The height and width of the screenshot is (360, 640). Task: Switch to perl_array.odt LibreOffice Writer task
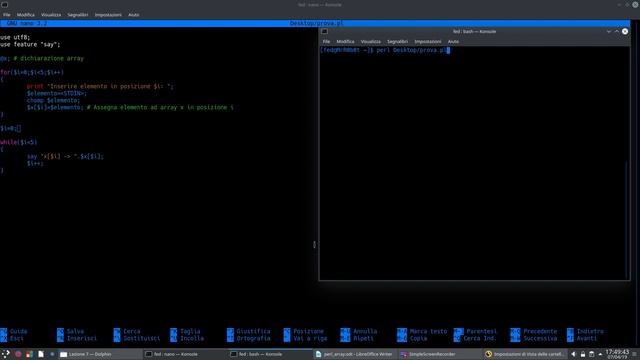pyautogui.click(x=354, y=354)
